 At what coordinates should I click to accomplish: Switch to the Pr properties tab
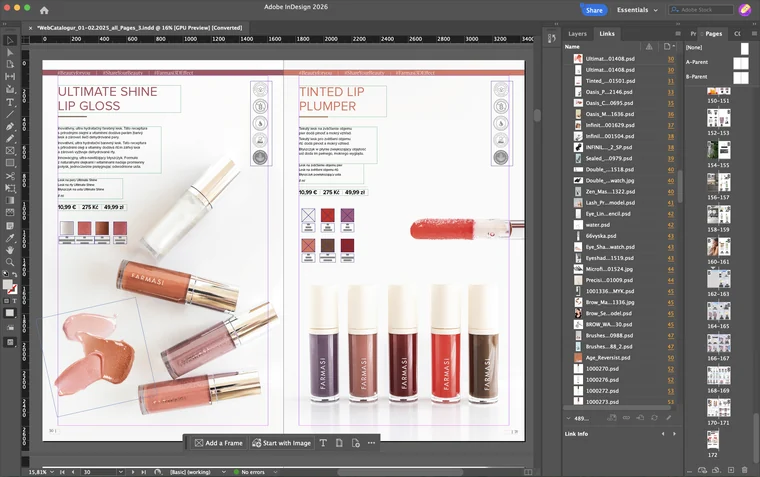(693, 33)
